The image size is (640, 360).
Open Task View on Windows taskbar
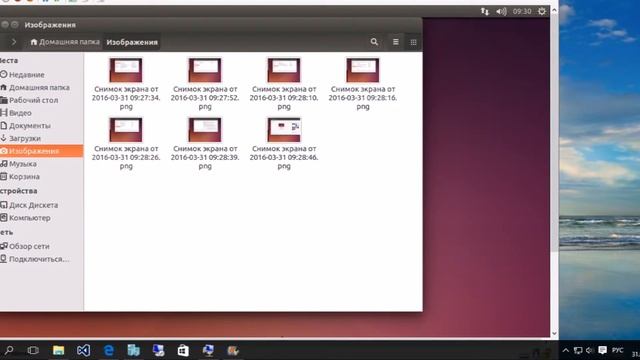point(33,350)
